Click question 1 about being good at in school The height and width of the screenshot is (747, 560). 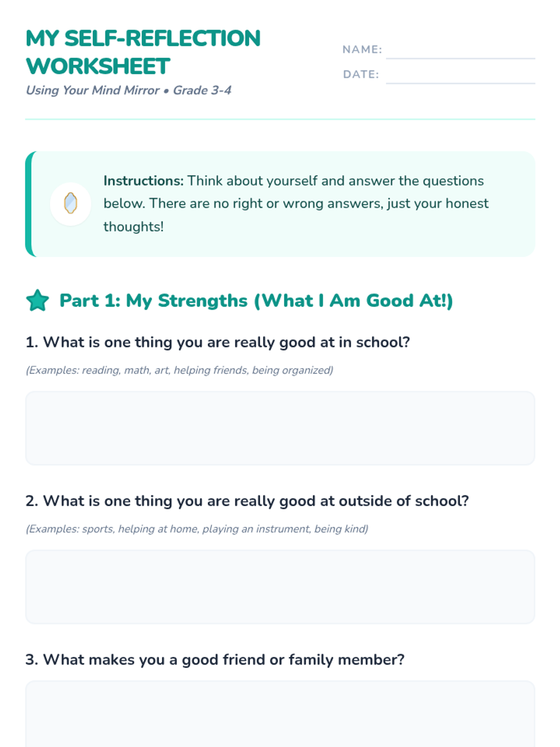pos(217,342)
